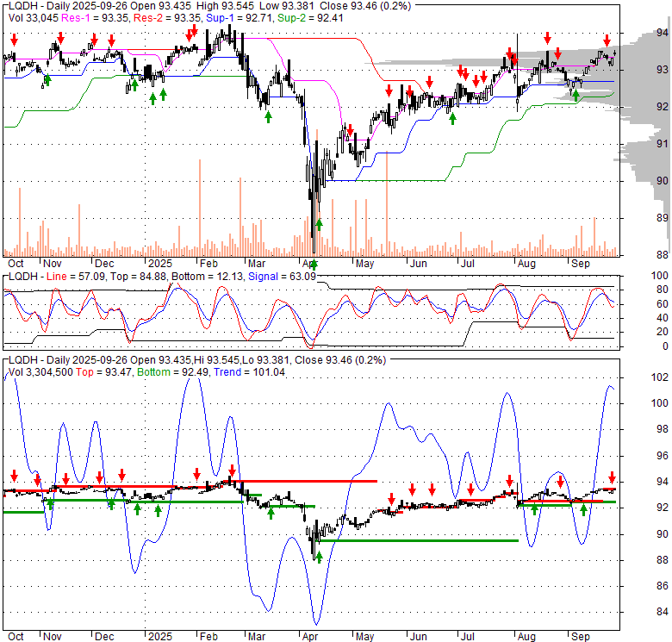
Task: Click the 60 level on oscillator axis
Action: point(662,304)
